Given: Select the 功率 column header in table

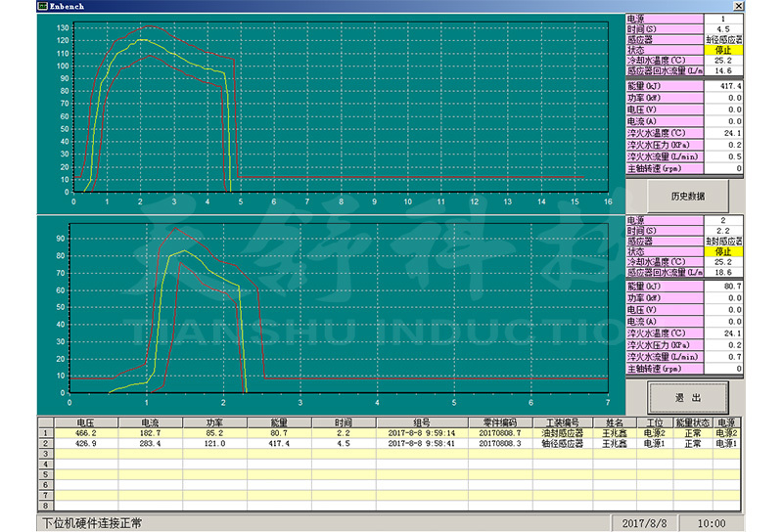Looking at the screenshot, I should tap(214, 422).
